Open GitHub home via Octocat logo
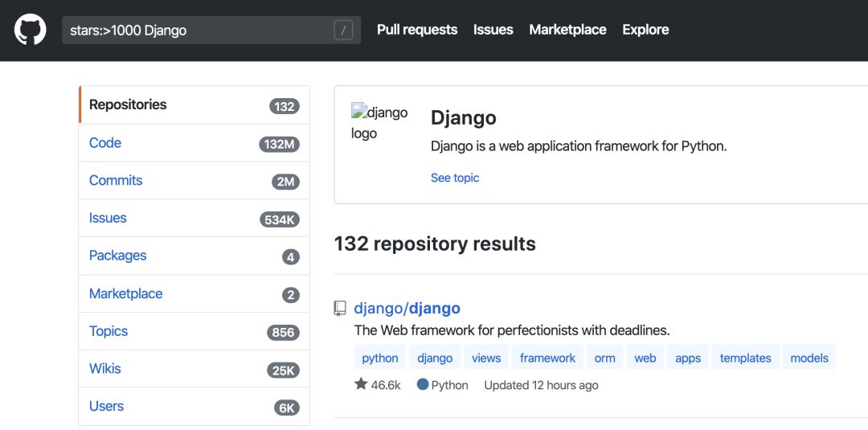This screenshot has height=430, width=868. 30,29
